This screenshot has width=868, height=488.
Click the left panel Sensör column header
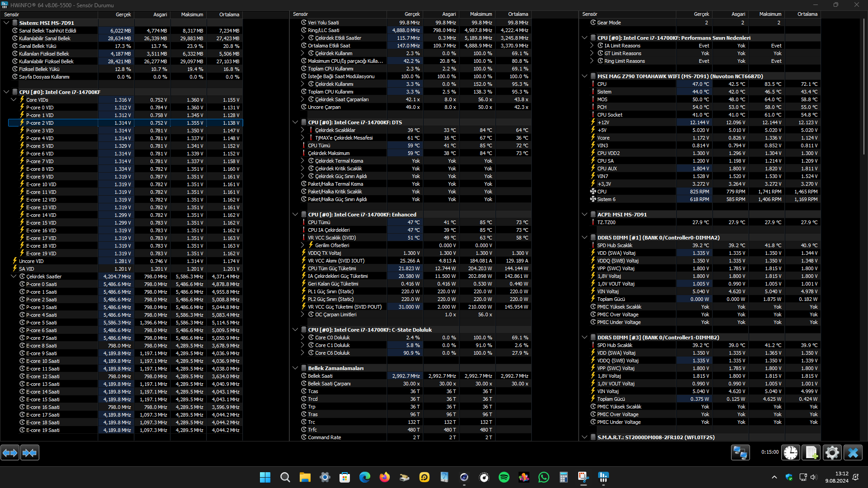49,14
